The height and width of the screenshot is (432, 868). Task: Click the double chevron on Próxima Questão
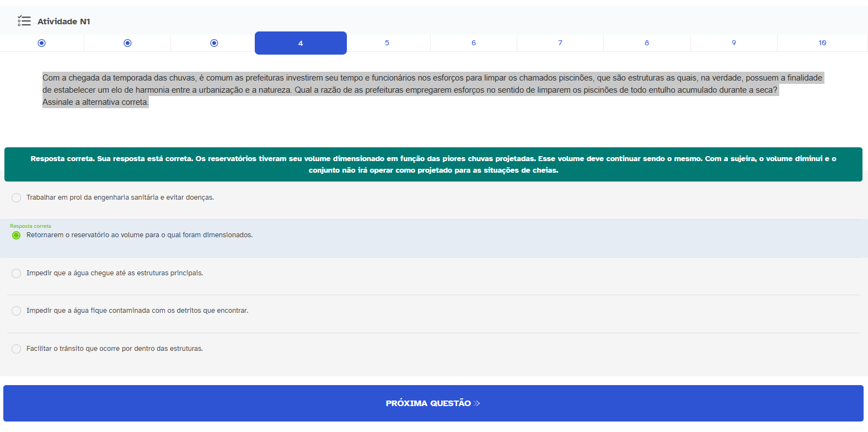(x=477, y=403)
